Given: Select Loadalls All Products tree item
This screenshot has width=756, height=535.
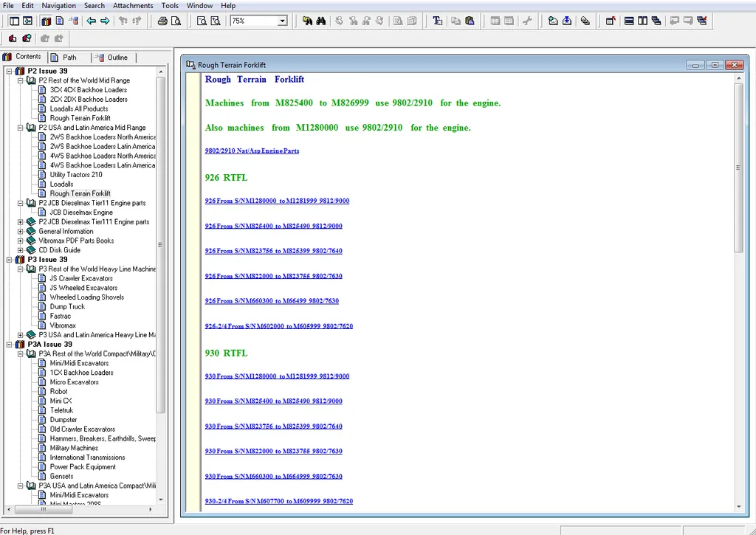Looking at the screenshot, I should 78,109.
